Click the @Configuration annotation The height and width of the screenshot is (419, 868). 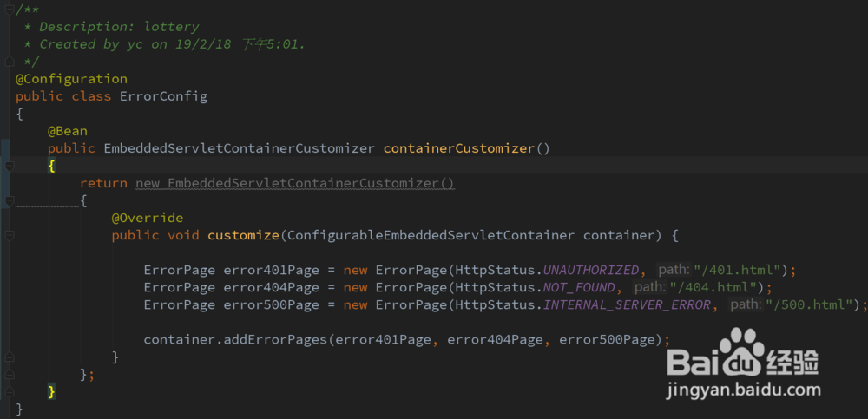[x=71, y=79]
